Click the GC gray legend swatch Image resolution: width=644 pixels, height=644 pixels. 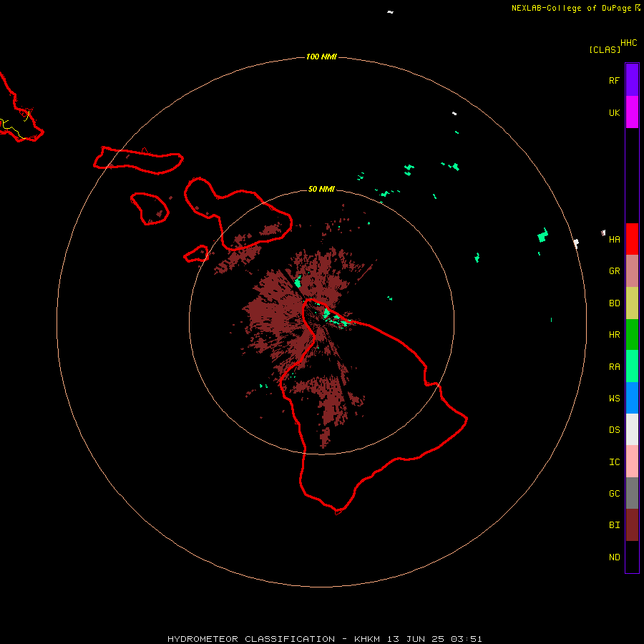[x=632, y=493]
